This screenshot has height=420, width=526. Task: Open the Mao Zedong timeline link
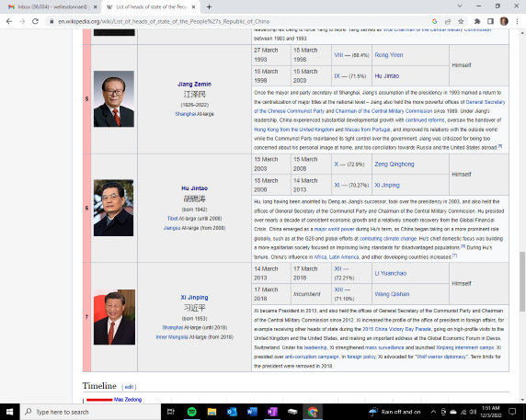click(128, 400)
